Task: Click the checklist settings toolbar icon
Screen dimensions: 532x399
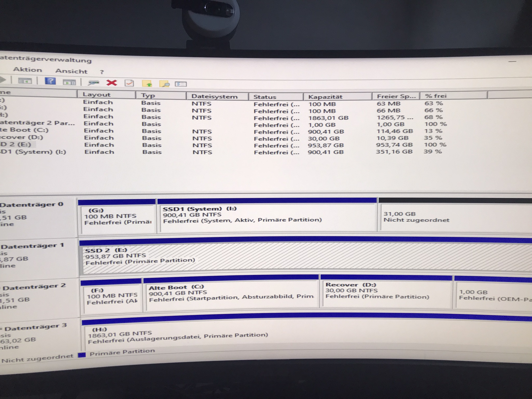Action: [181, 84]
